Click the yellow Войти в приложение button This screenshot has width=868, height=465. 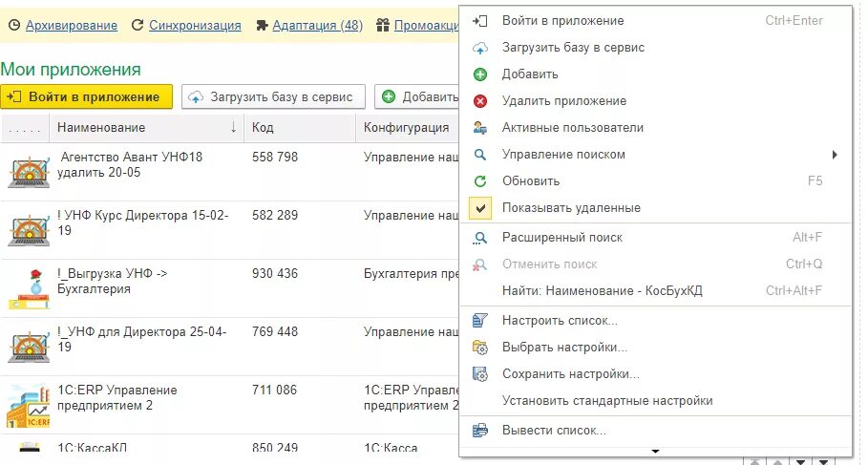(86, 96)
